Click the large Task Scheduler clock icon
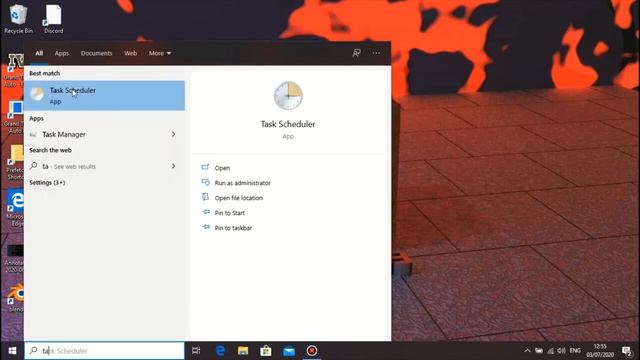 pos(288,96)
